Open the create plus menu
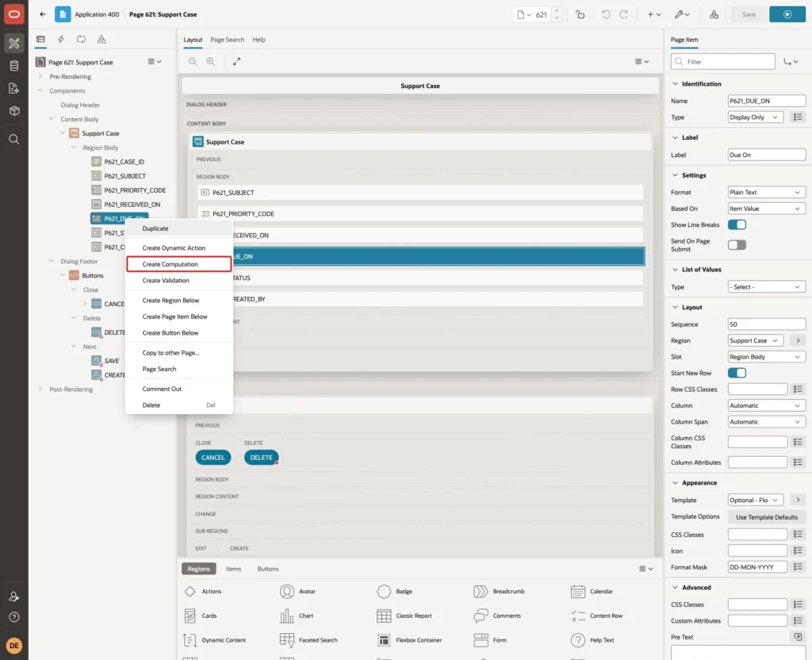 point(654,14)
